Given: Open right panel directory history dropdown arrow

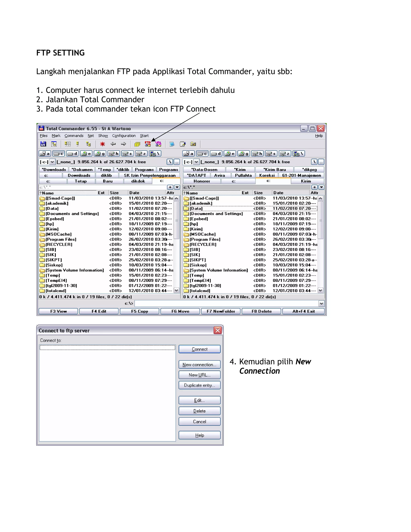Looking at the screenshot, I should click(321, 187).
